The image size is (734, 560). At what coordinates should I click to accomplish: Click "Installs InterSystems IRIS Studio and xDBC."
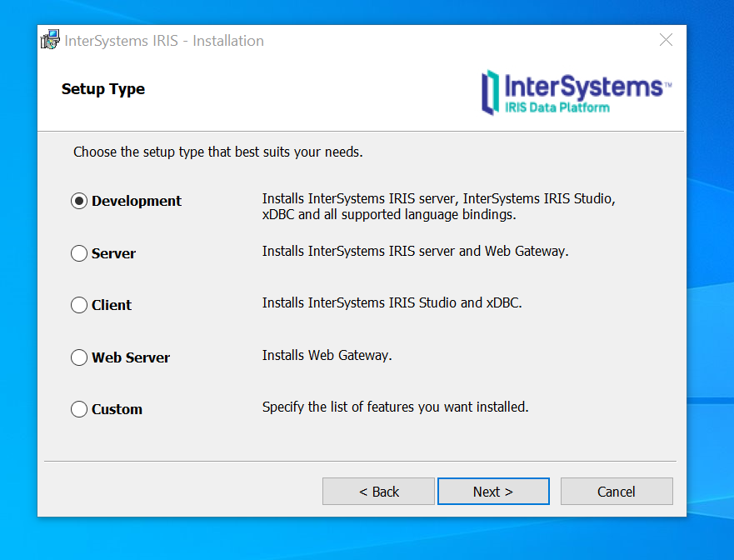point(392,303)
